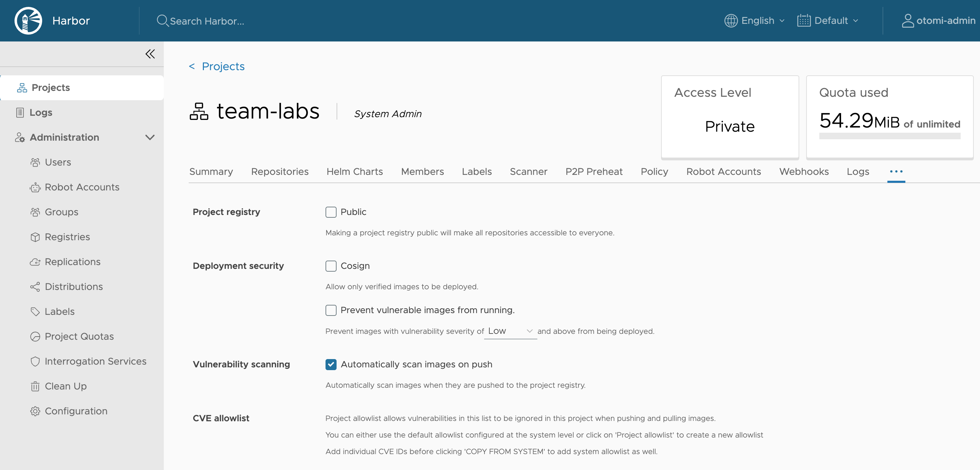Screen dimensions: 980x470
Task: Open the otomi-admin user menu
Action: pyautogui.click(x=938, y=20)
